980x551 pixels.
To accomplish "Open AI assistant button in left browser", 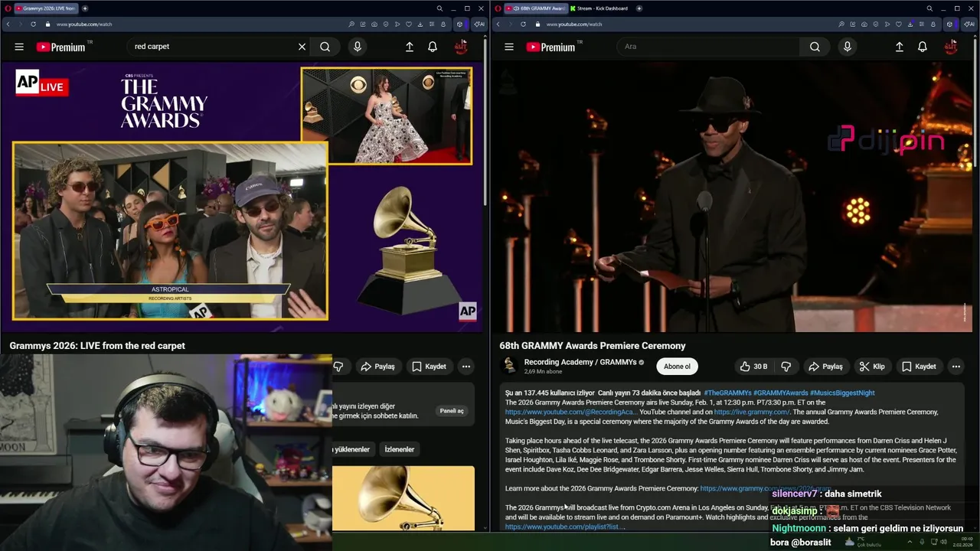I will (x=479, y=24).
